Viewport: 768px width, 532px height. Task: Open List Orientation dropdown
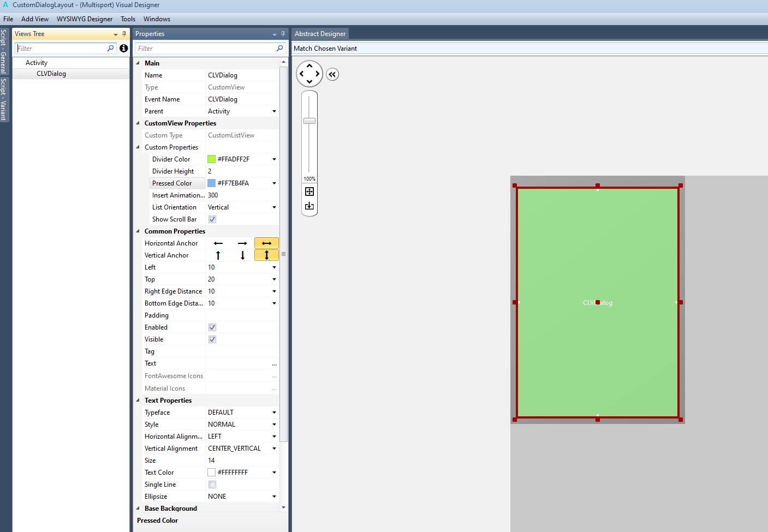click(x=274, y=207)
